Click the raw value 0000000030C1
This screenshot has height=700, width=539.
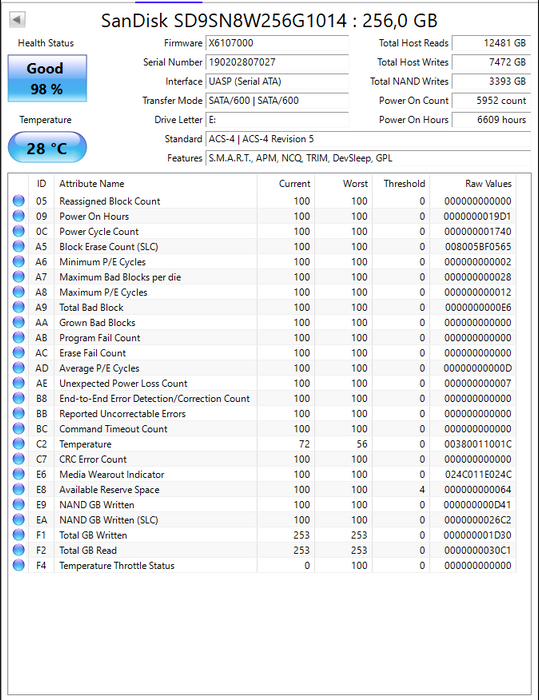[478, 550]
